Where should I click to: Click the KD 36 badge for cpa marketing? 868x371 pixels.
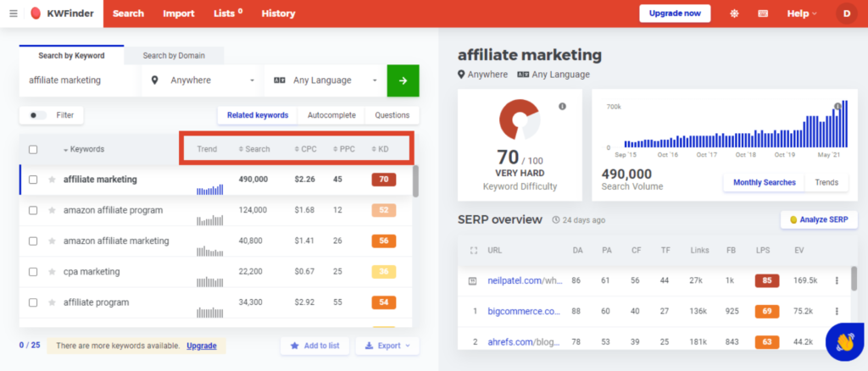(x=384, y=272)
